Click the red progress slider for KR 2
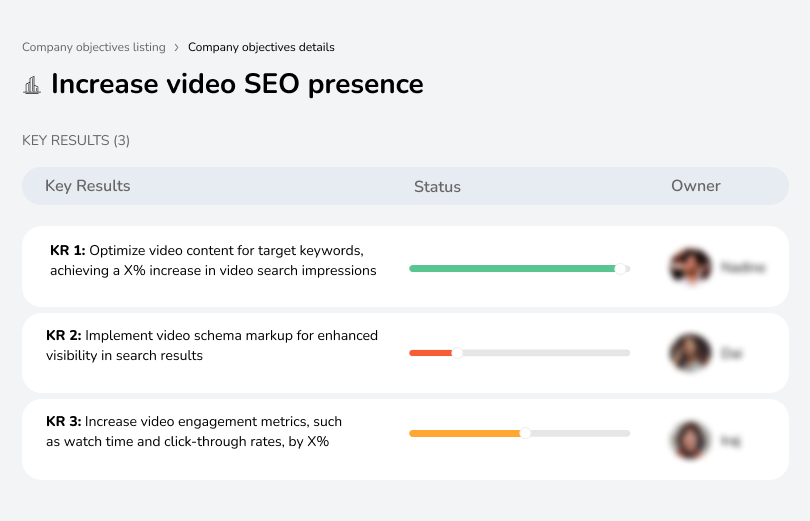 click(520, 353)
